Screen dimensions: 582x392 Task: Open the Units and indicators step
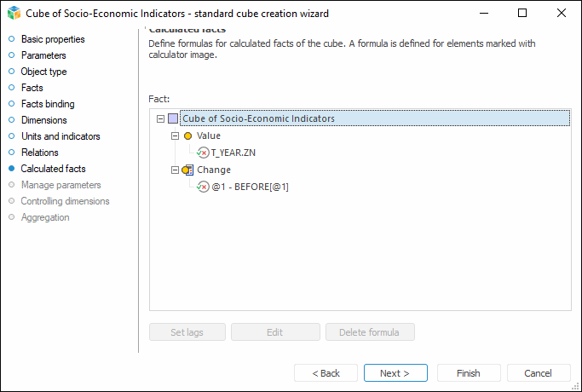(x=60, y=136)
